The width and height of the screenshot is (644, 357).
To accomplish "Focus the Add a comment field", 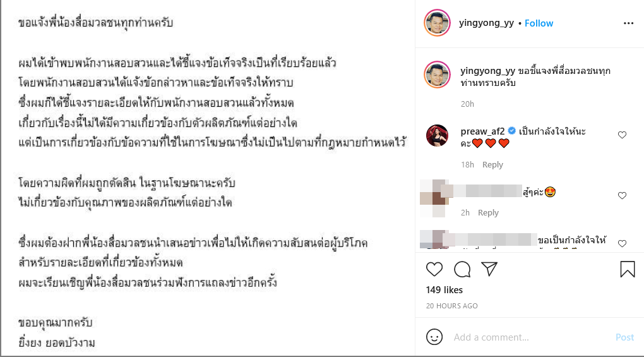I will pyautogui.click(x=530, y=337).
